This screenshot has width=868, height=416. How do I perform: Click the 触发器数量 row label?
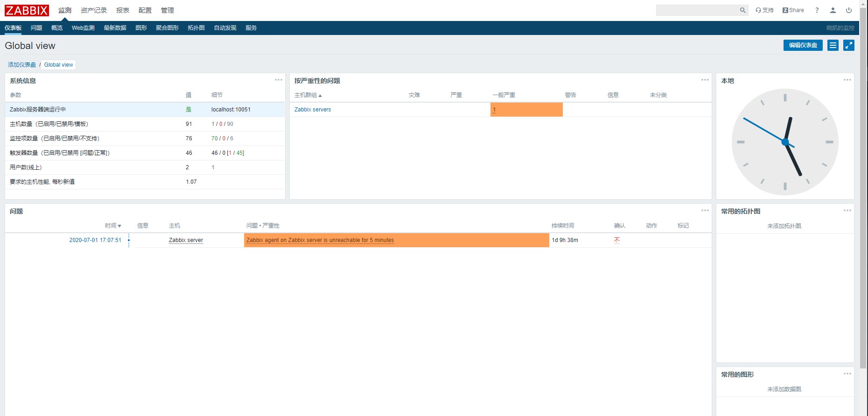(60, 153)
